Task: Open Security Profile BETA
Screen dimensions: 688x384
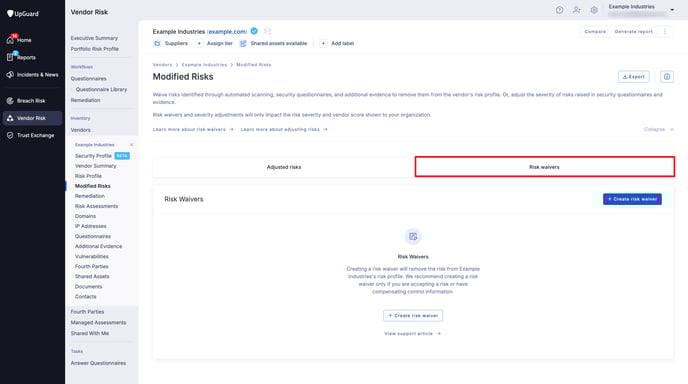Action: [x=102, y=156]
